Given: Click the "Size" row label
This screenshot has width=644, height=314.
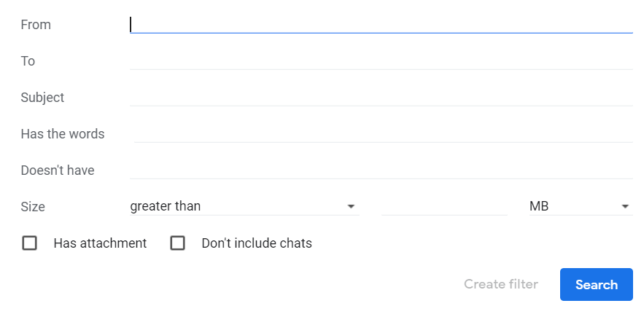Looking at the screenshot, I should (x=33, y=207).
